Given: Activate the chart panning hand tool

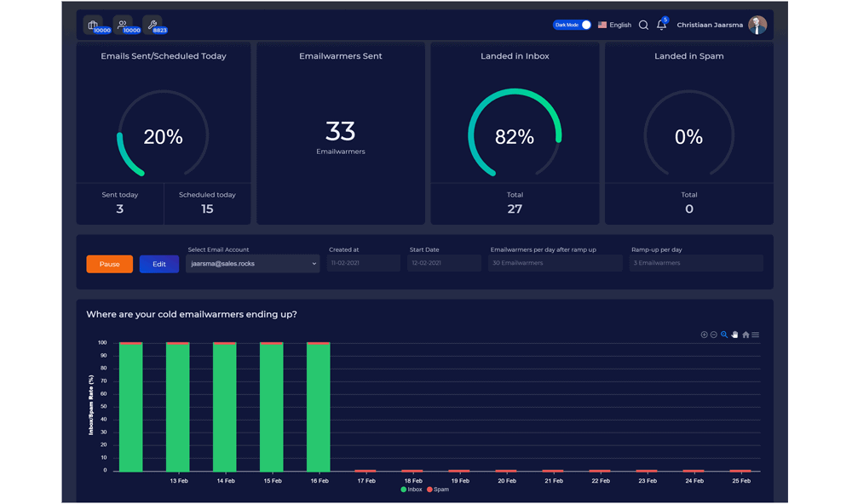Looking at the screenshot, I should pyautogui.click(x=734, y=335).
